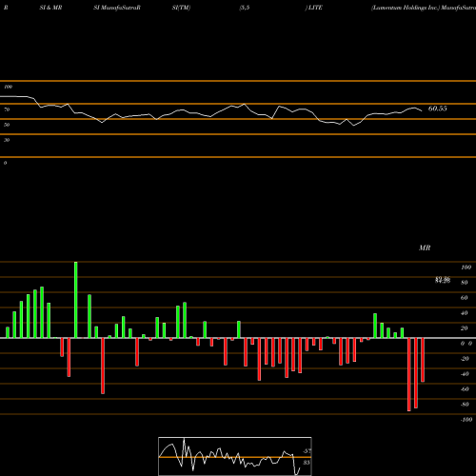The height and width of the screenshot is (476, 476).
Task: Click '(Lumentum Holdings Inc.) MunafaSutra' title text
Action: coord(424,8)
